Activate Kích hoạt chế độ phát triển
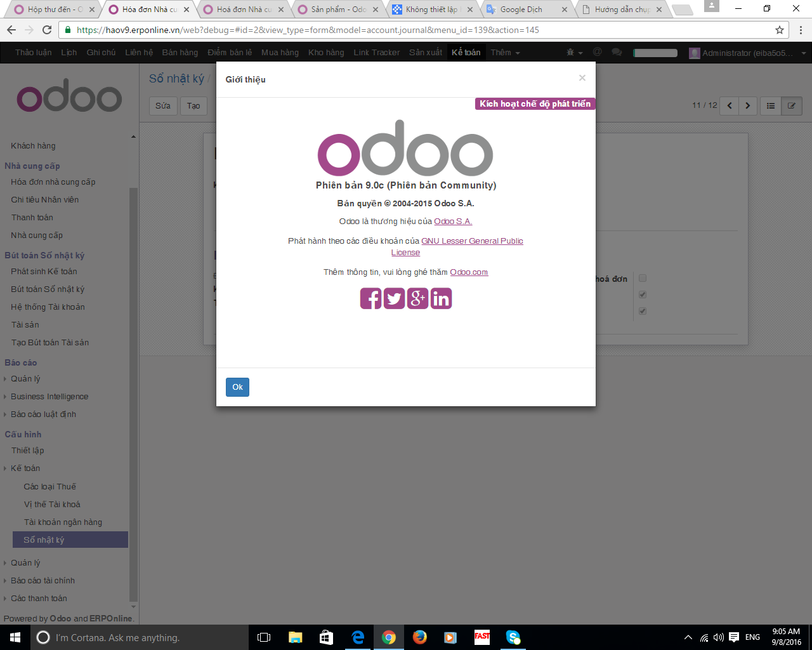 pos(535,104)
